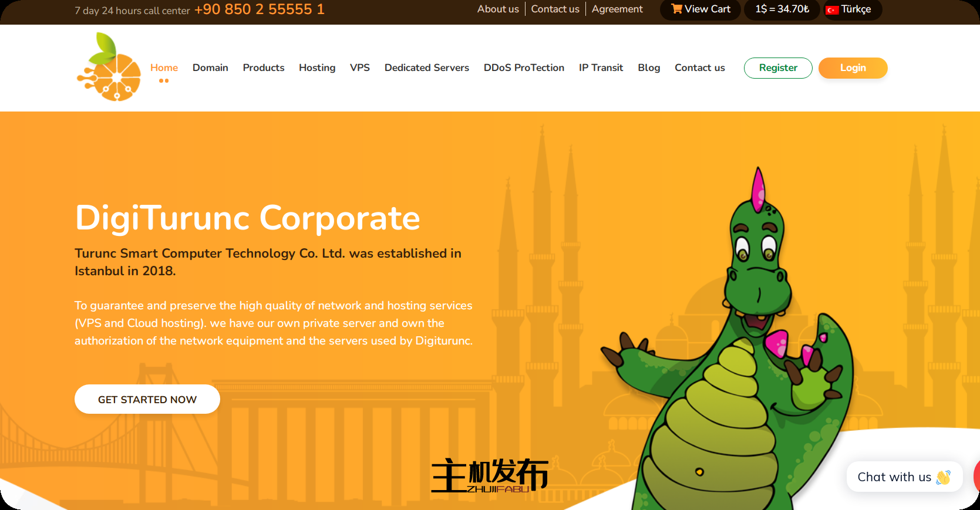
Task: Open the About us link
Action: (x=498, y=9)
